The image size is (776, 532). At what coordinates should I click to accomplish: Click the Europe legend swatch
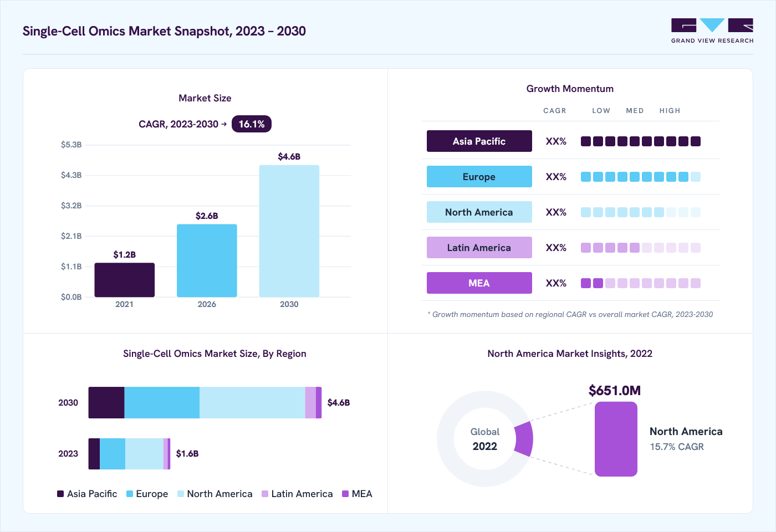pyautogui.click(x=130, y=494)
